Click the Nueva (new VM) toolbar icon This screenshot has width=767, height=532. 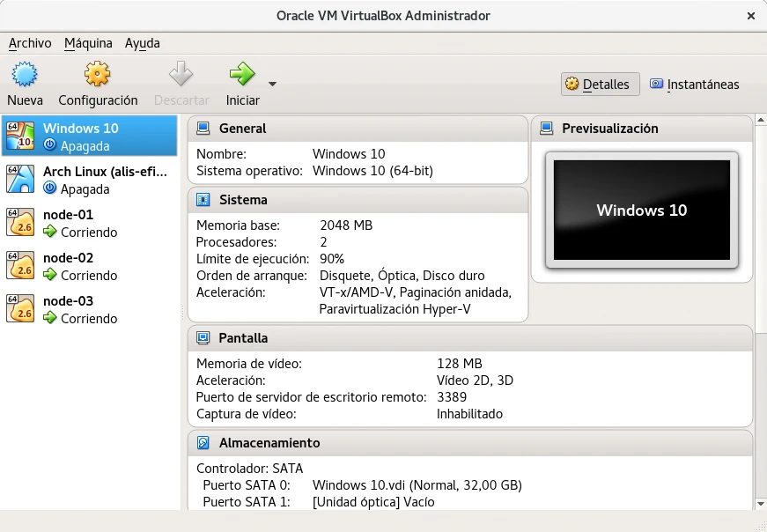point(25,74)
